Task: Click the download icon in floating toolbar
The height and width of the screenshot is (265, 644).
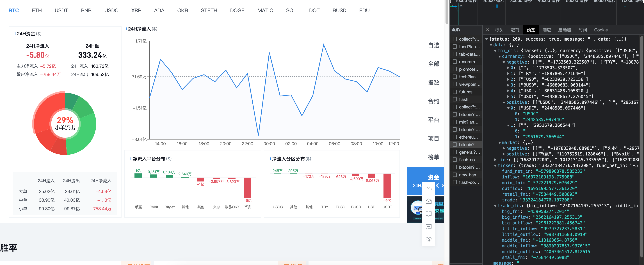Action: (428, 188)
